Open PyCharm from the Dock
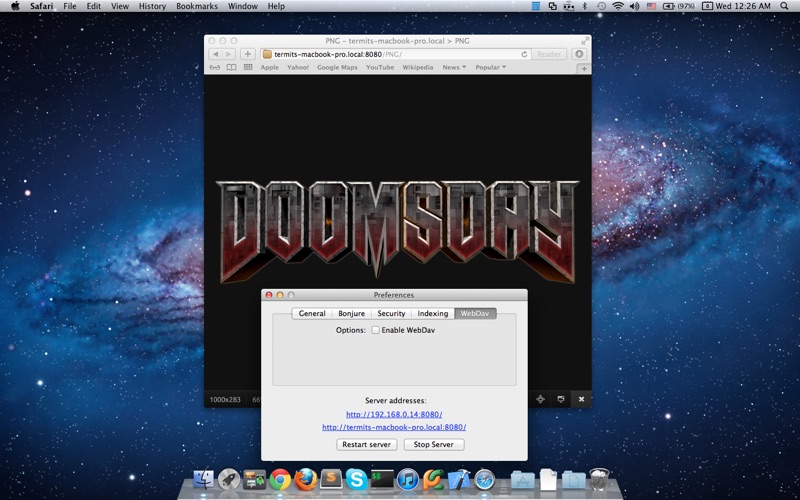This screenshot has width=800, height=500. pos(433,480)
